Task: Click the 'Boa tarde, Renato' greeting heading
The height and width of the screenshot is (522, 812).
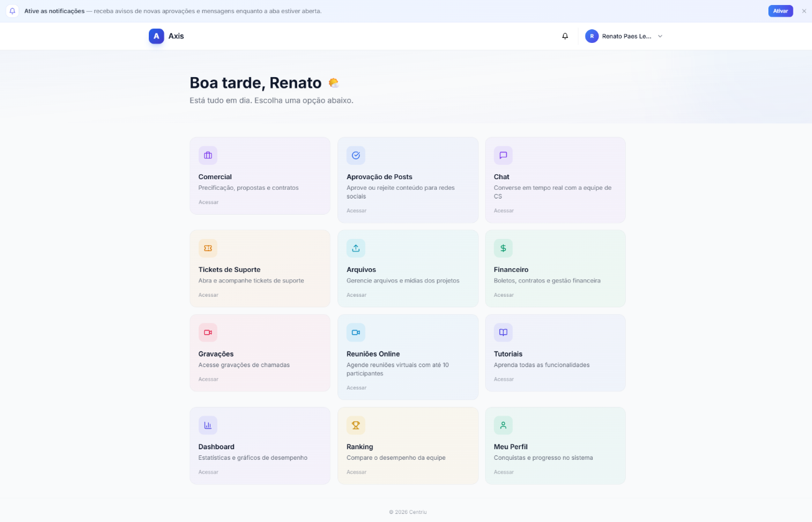Action: [255, 83]
